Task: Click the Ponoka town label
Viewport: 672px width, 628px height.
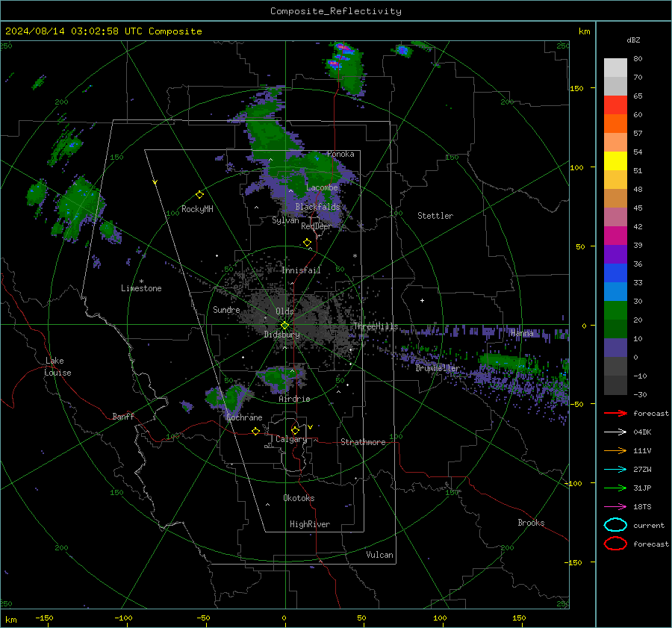Action: (340, 154)
